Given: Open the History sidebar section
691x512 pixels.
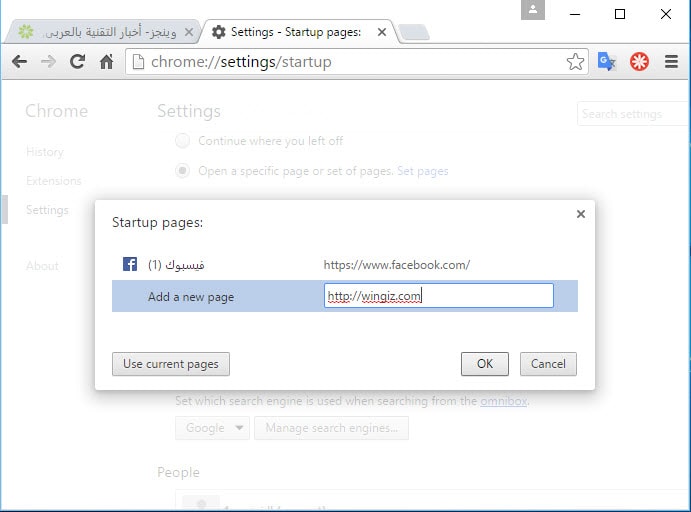Looking at the screenshot, I should (x=45, y=152).
